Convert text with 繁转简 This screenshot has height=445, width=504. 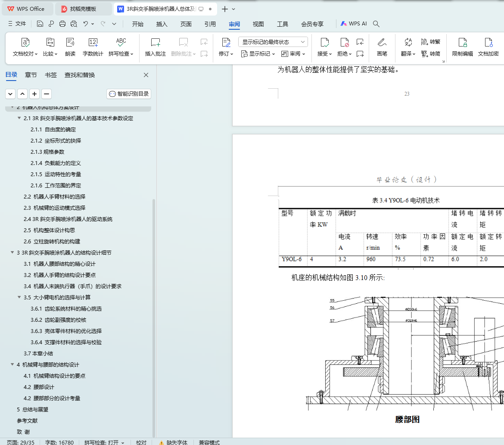[431, 54]
